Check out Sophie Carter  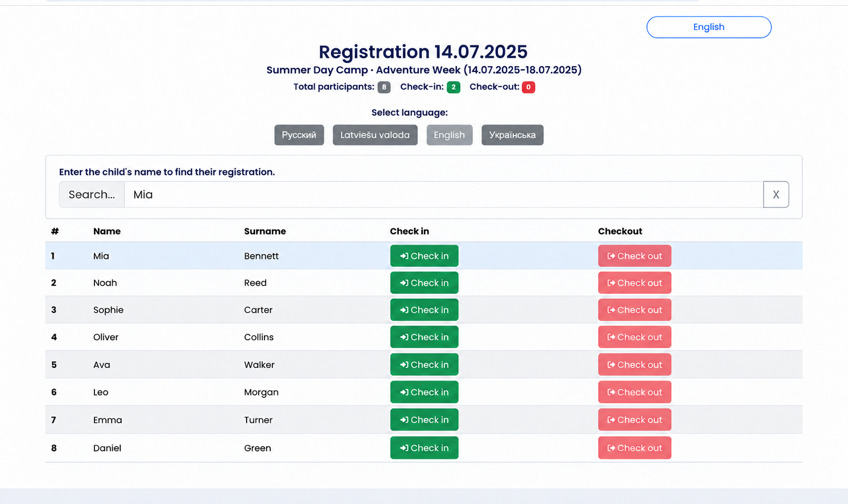635,310
